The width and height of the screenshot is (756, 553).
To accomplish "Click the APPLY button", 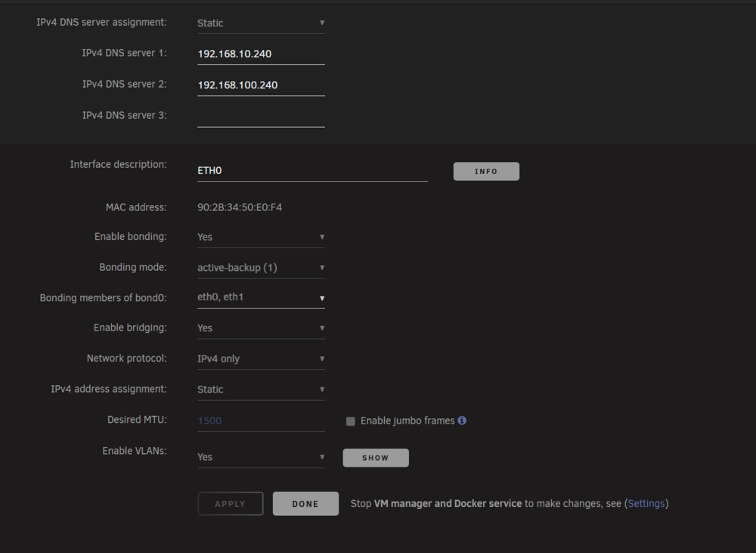I will coord(231,504).
